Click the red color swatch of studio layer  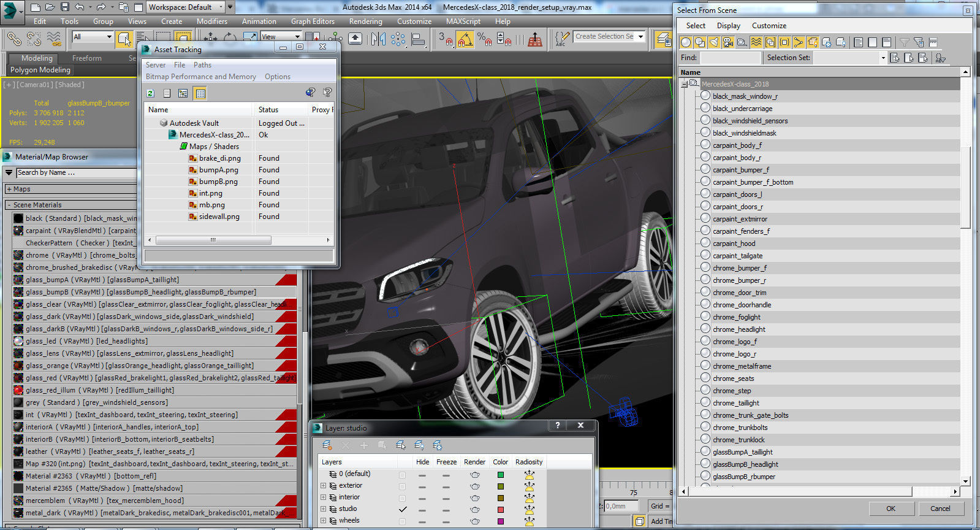[x=501, y=510]
